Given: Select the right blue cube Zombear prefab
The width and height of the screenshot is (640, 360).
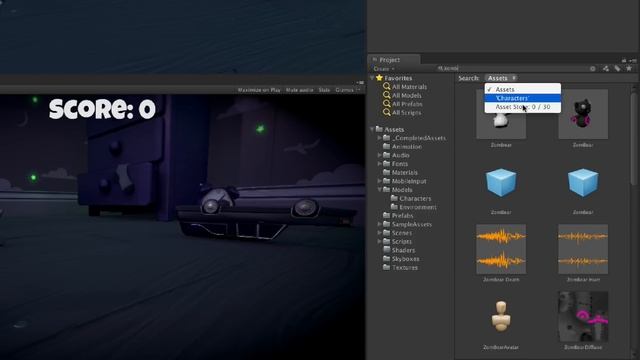Looking at the screenshot, I should point(583,182).
